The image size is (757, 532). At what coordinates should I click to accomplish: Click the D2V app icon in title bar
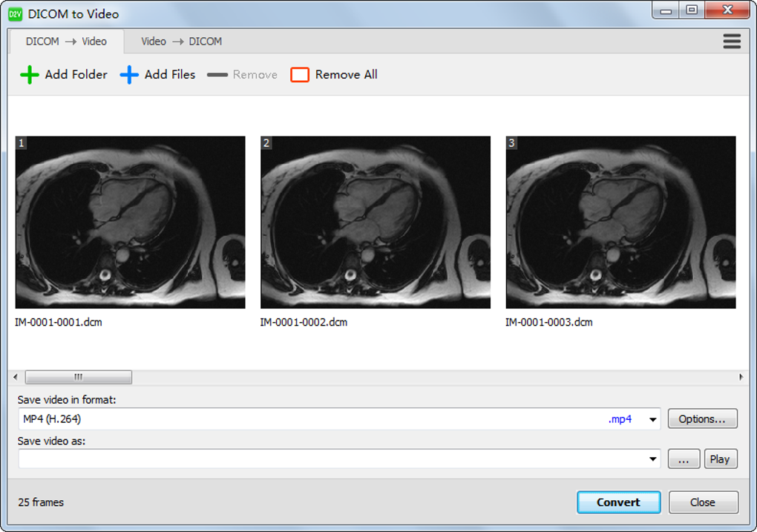[x=16, y=14]
